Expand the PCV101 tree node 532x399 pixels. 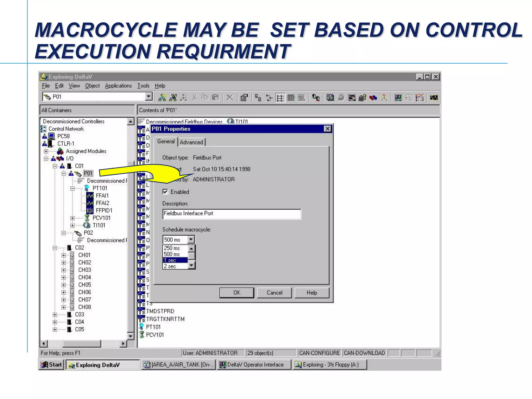pos(72,218)
